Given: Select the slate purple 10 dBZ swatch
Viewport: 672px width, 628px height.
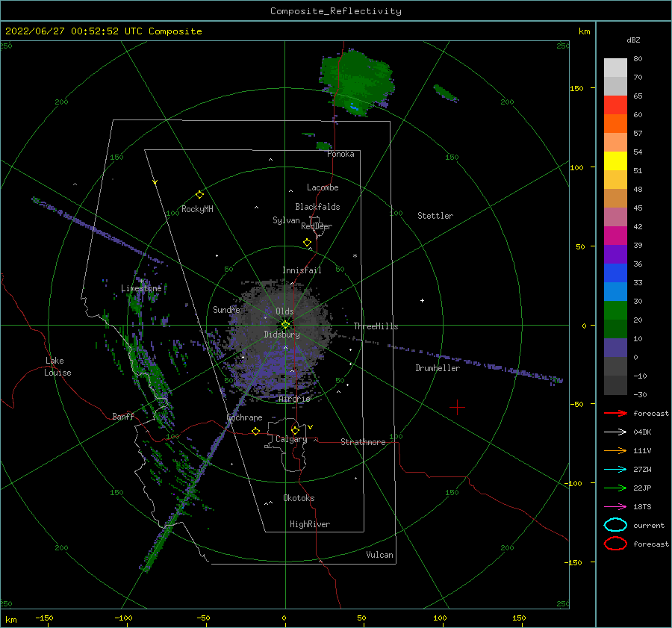Looking at the screenshot, I should tap(615, 348).
